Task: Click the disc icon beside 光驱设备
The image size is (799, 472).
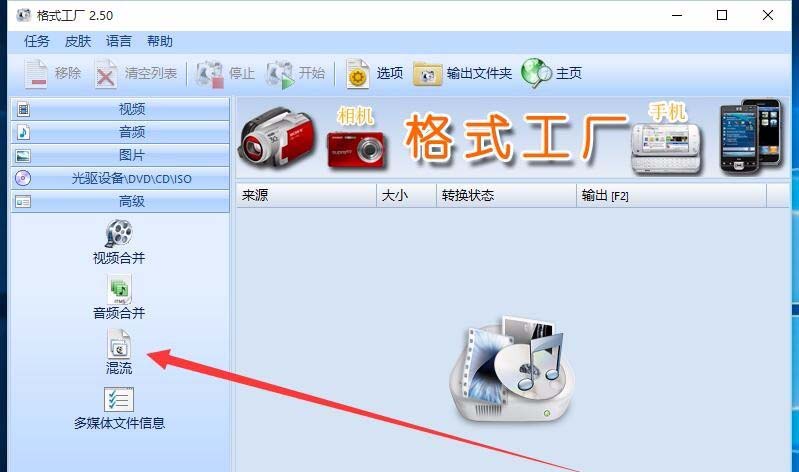Action: click(23, 178)
